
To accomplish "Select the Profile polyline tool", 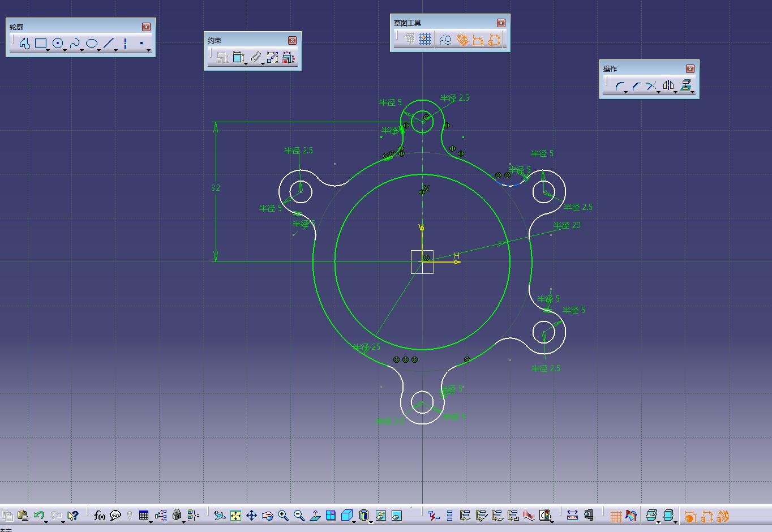I will (x=24, y=44).
